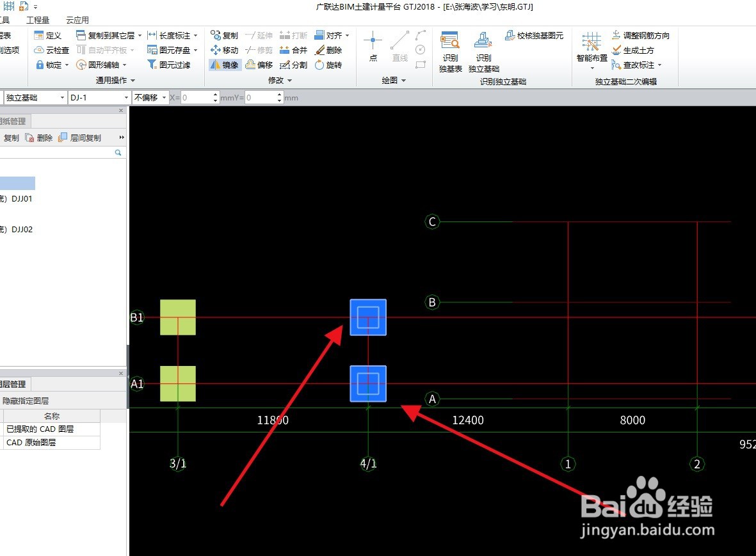This screenshot has width=756, height=556.
Task: Click 识别独基表 recognize foundation table
Action: click(450, 52)
